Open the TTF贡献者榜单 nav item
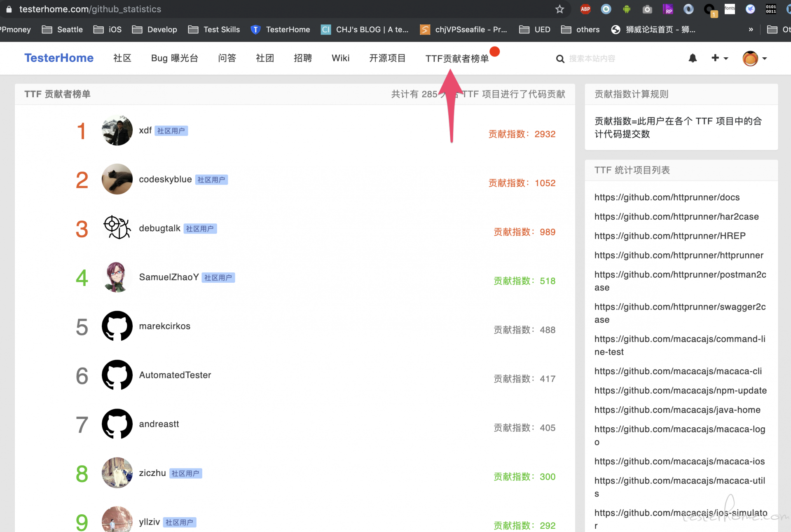Image resolution: width=791 pixels, height=532 pixels. tap(457, 59)
